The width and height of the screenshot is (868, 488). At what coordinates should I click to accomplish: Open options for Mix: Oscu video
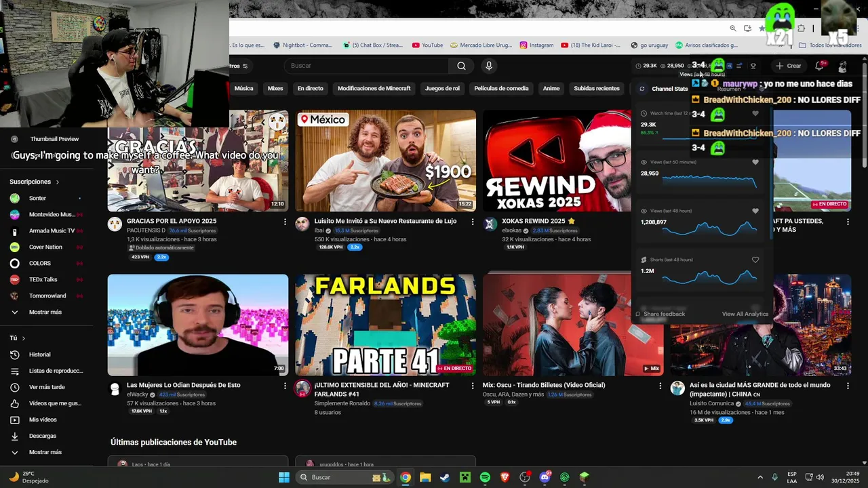(660, 386)
